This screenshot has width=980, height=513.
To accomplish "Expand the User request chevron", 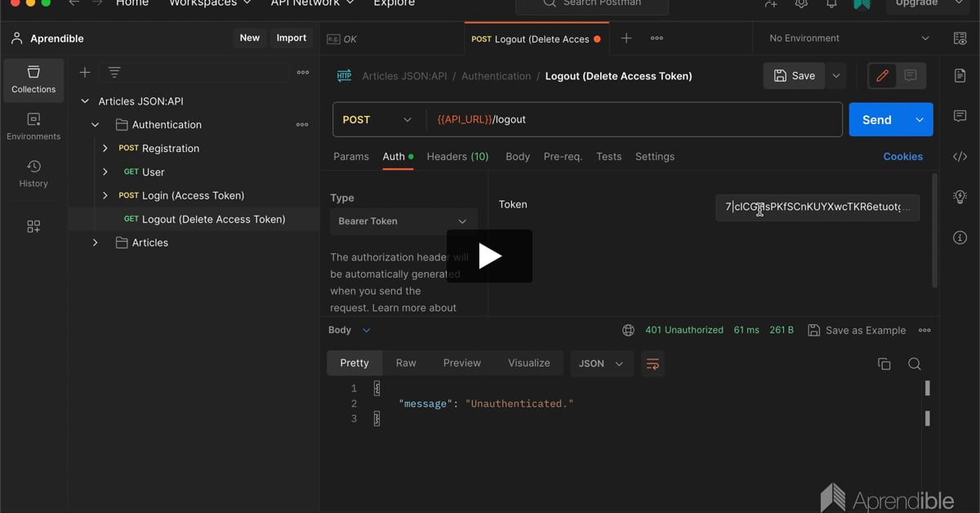I will click(x=105, y=172).
